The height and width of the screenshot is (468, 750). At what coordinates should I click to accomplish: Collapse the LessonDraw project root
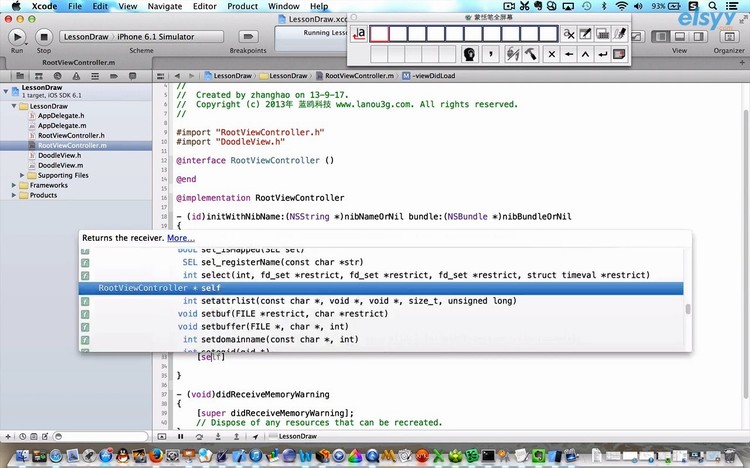(6, 91)
